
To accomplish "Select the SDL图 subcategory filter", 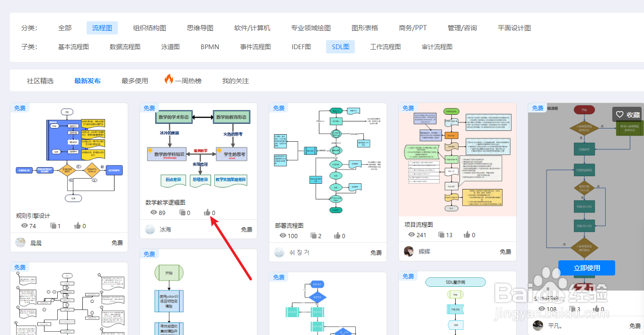I will 340,47.
